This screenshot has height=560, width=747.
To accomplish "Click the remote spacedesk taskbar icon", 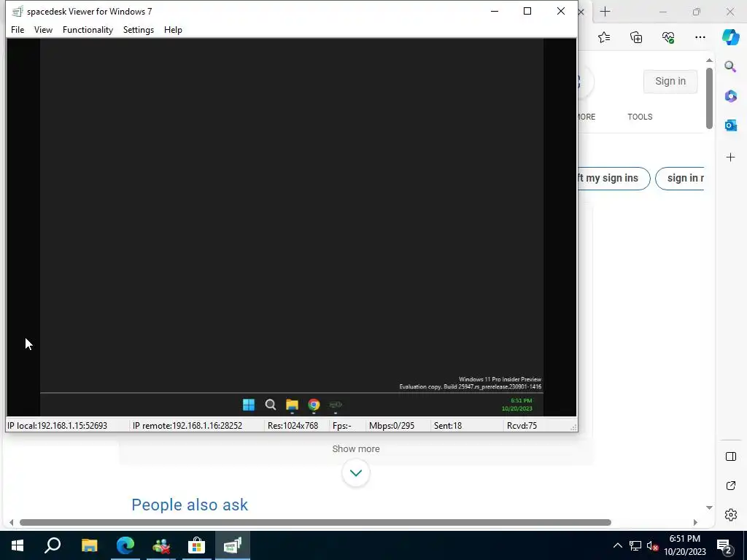I will pos(336,405).
